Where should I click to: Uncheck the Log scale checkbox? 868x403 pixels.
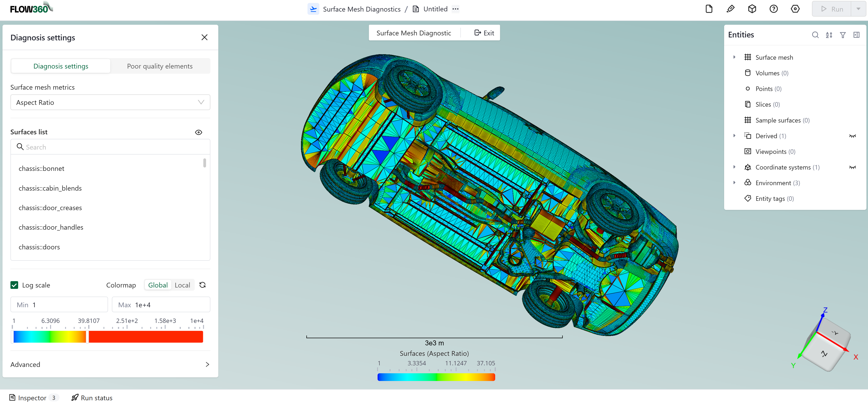pos(14,285)
